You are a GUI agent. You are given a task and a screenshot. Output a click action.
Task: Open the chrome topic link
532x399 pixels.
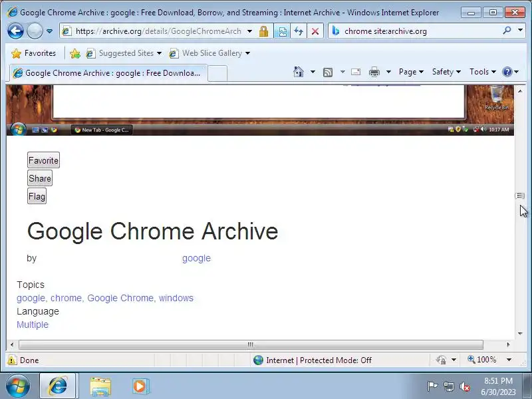[x=66, y=298]
